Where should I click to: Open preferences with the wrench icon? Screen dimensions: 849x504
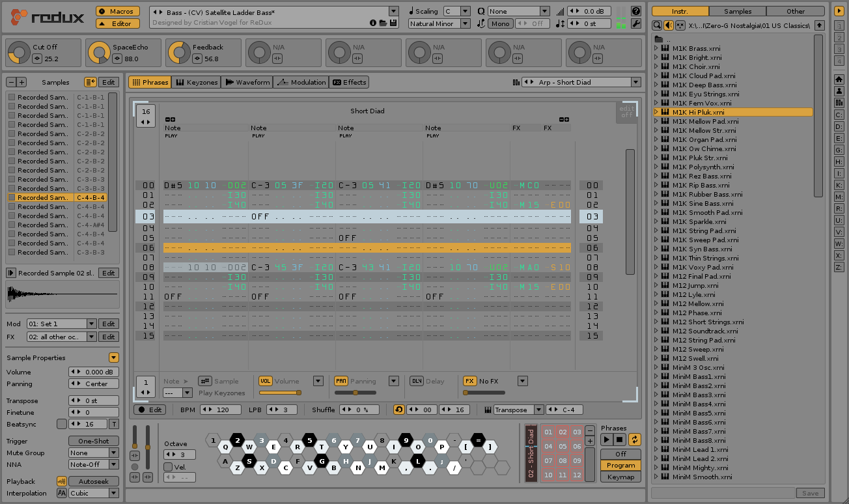637,23
